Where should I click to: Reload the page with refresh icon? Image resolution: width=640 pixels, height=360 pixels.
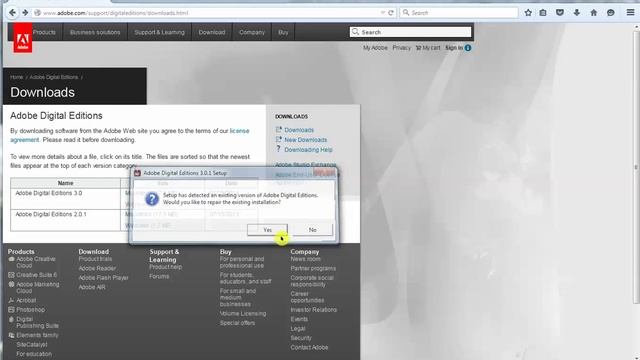[x=391, y=13]
